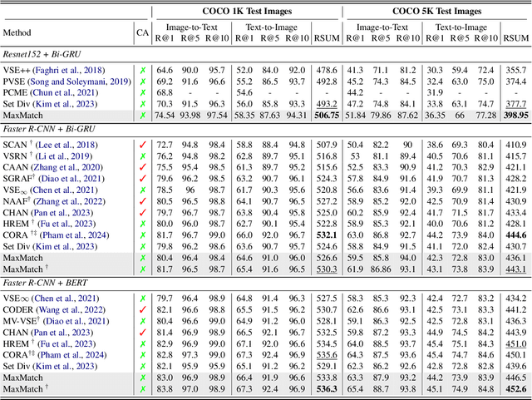The width and height of the screenshot is (532, 400).
Task: Click the red checkmark in the CAAN row
Action: [x=142, y=167]
